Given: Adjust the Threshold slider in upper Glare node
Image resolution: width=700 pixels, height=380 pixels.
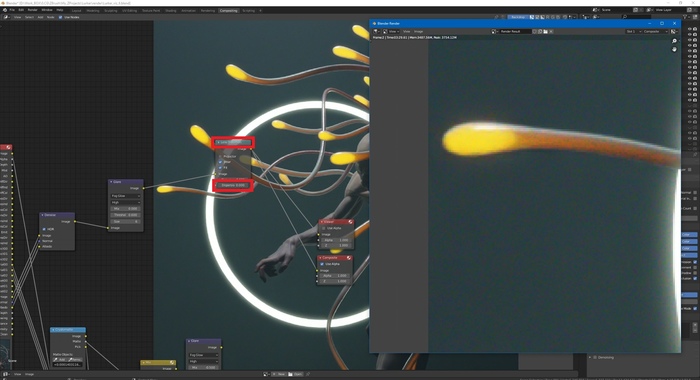Looking at the screenshot, I should [x=125, y=215].
